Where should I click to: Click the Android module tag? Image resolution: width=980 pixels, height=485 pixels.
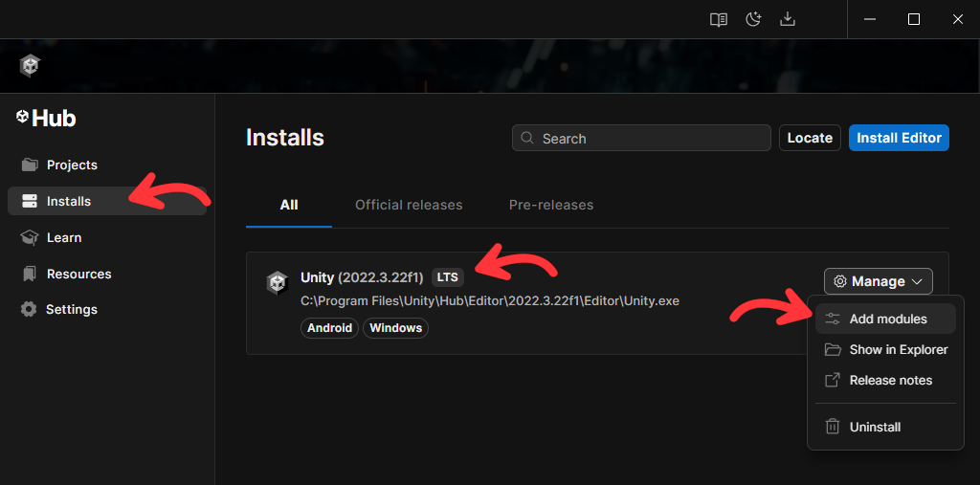tap(329, 328)
